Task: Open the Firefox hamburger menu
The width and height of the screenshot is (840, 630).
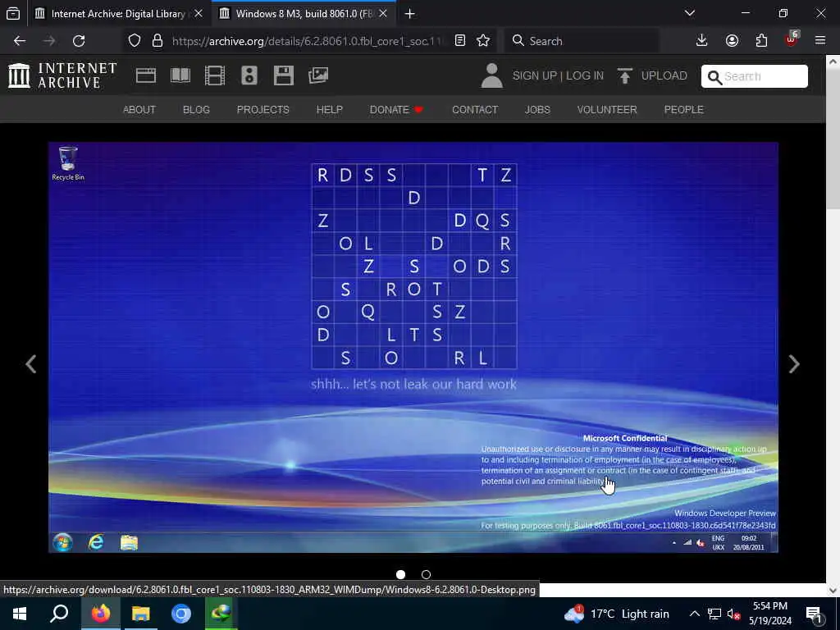Action: point(820,41)
